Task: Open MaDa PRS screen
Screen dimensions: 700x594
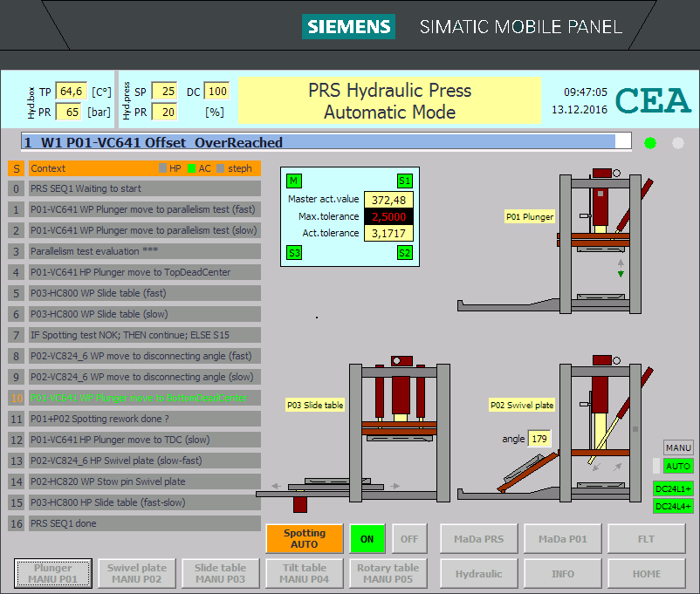Action: tap(479, 539)
